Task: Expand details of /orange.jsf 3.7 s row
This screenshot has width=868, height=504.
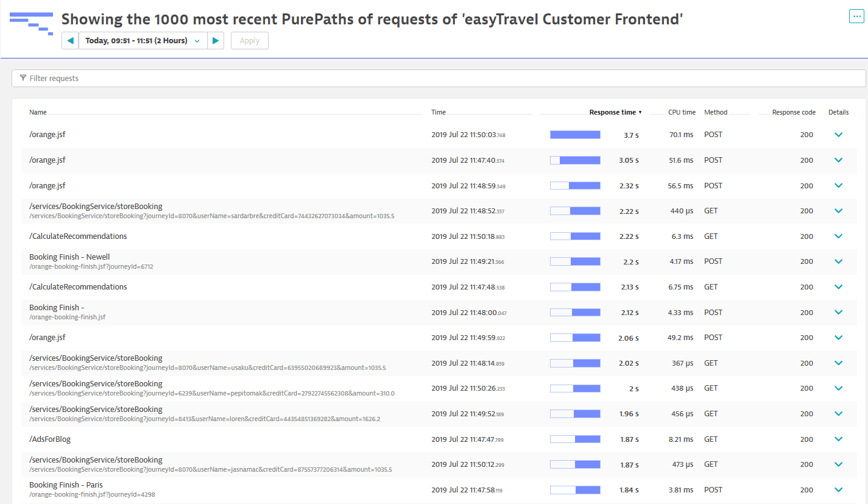Action: (x=838, y=135)
